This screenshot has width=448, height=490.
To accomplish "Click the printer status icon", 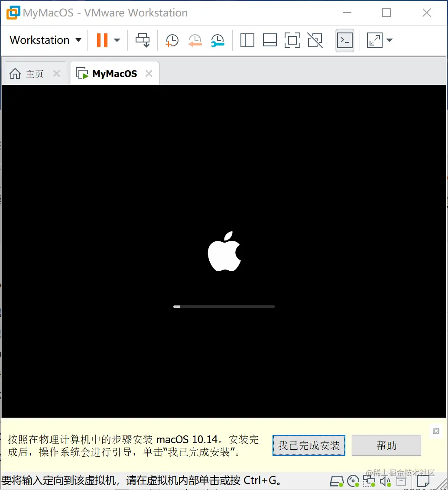I will (x=402, y=481).
